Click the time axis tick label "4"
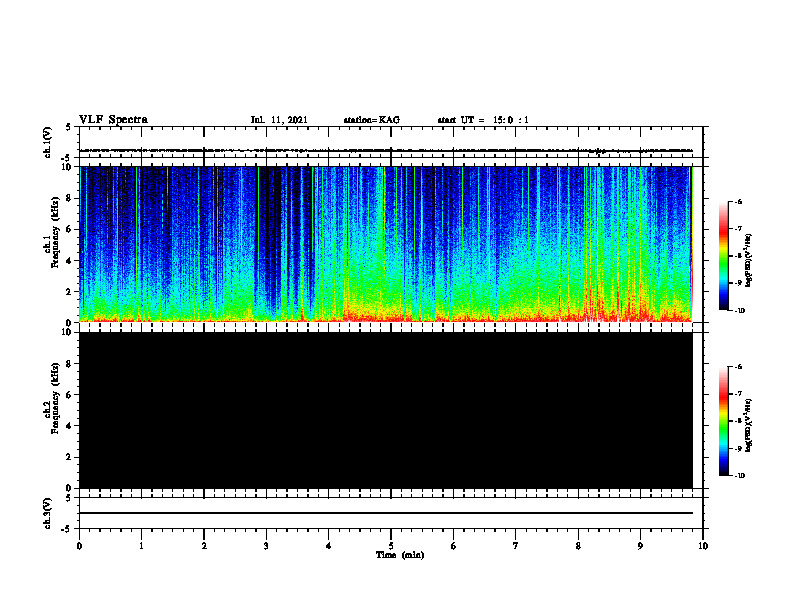Viewport: 792px width, 612px height. click(x=329, y=546)
